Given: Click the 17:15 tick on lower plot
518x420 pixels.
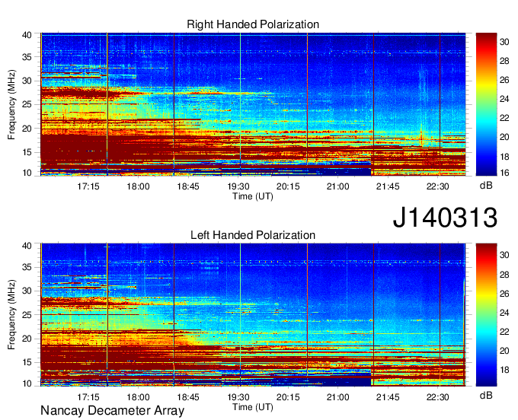Looking at the screenshot, I should tap(88, 397).
